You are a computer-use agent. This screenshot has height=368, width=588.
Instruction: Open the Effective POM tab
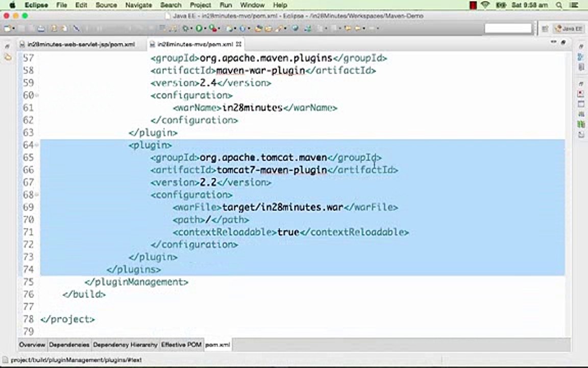(x=181, y=344)
